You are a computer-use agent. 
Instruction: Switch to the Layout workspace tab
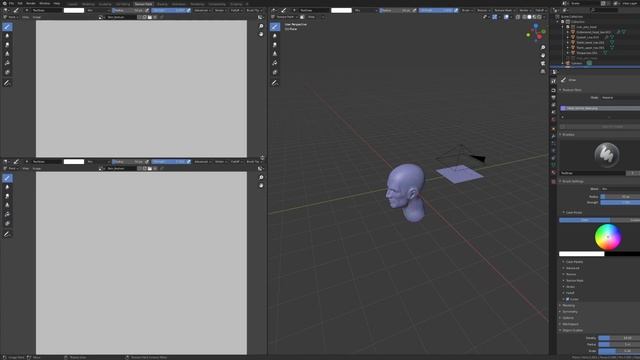(73, 4)
